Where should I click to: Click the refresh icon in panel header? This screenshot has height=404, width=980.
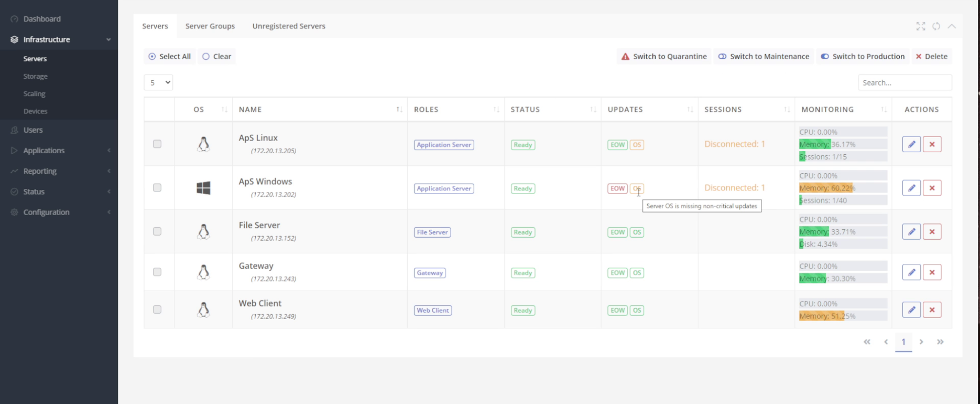click(936, 26)
